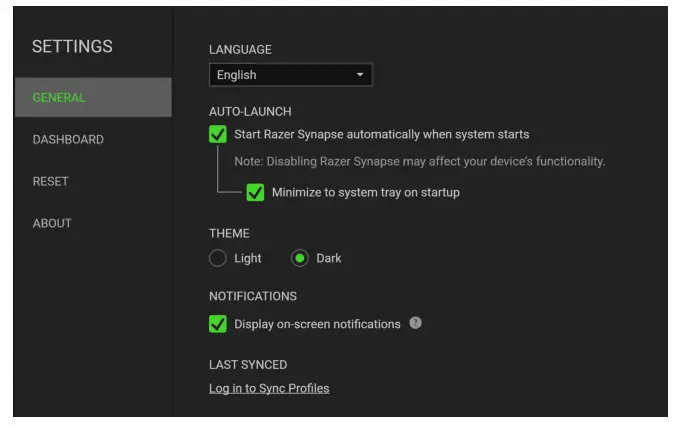
Task: Select the Dark theme radio button
Action: coord(300,258)
